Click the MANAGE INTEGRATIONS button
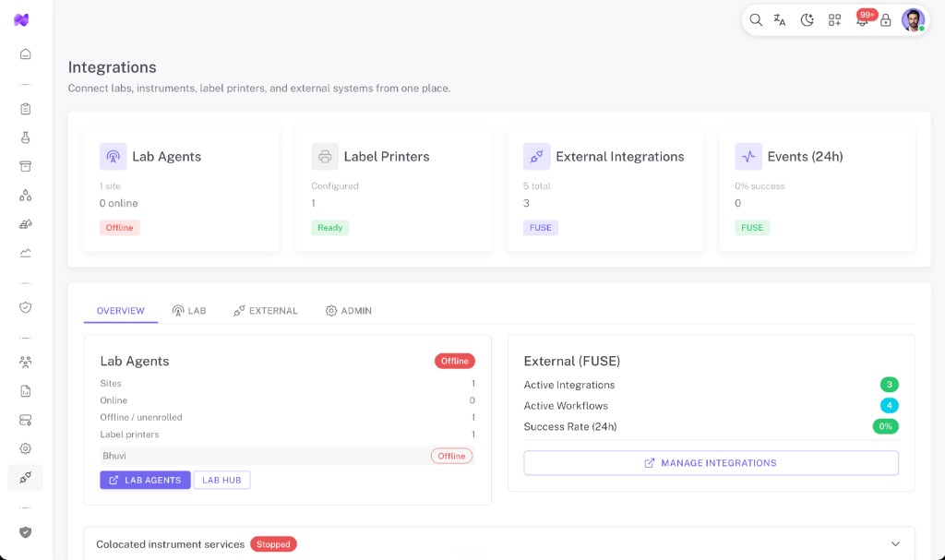The image size is (945, 560). (712, 463)
